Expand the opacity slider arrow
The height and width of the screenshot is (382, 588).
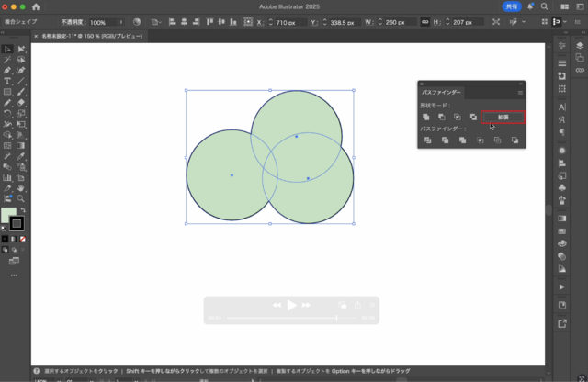[121, 22]
